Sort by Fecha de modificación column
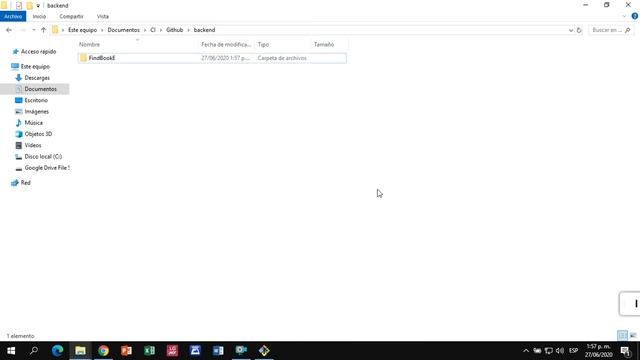640x360 pixels. 226,44
